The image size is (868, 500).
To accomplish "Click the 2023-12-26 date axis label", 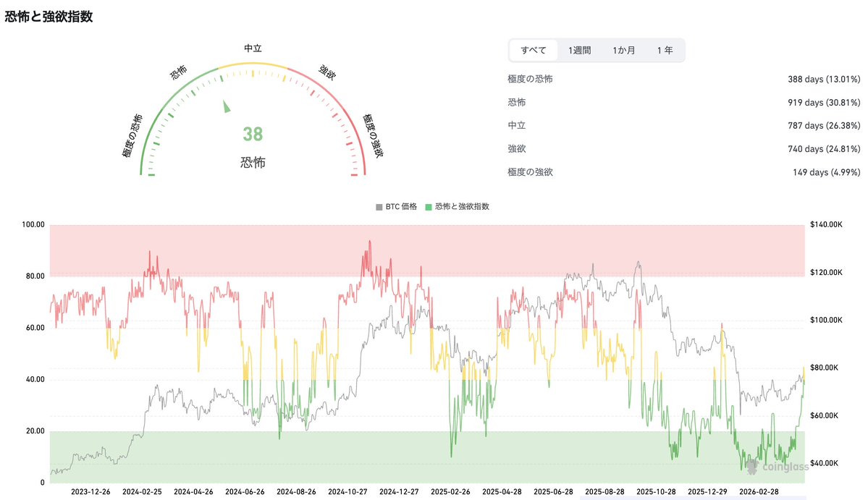I will pyautogui.click(x=90, y=492).
